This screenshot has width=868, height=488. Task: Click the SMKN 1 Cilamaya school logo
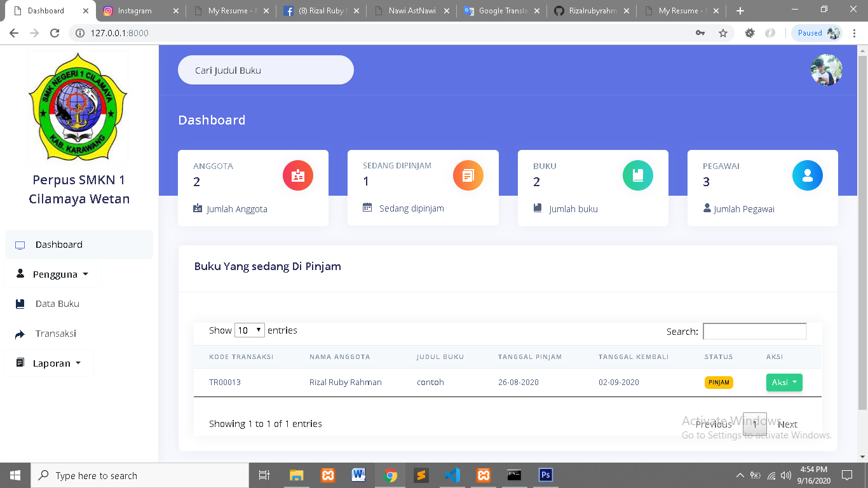pyautogui.click(x=79, y=107)
